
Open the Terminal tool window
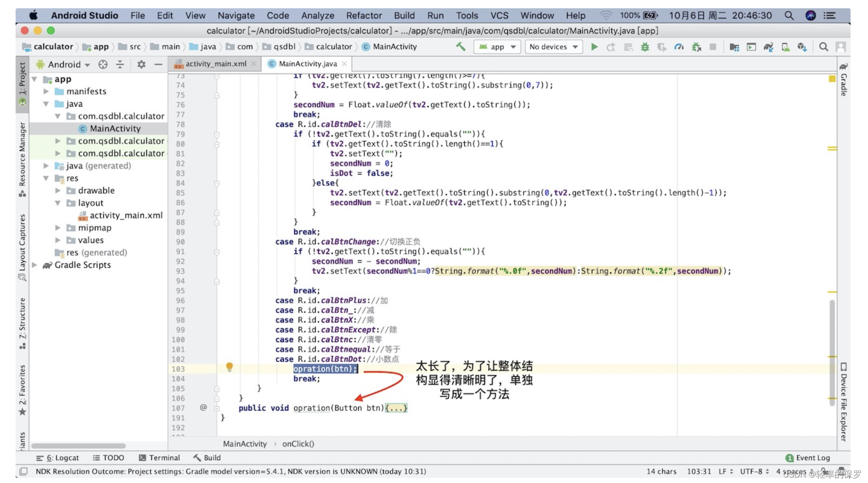[x=159, y=458]
